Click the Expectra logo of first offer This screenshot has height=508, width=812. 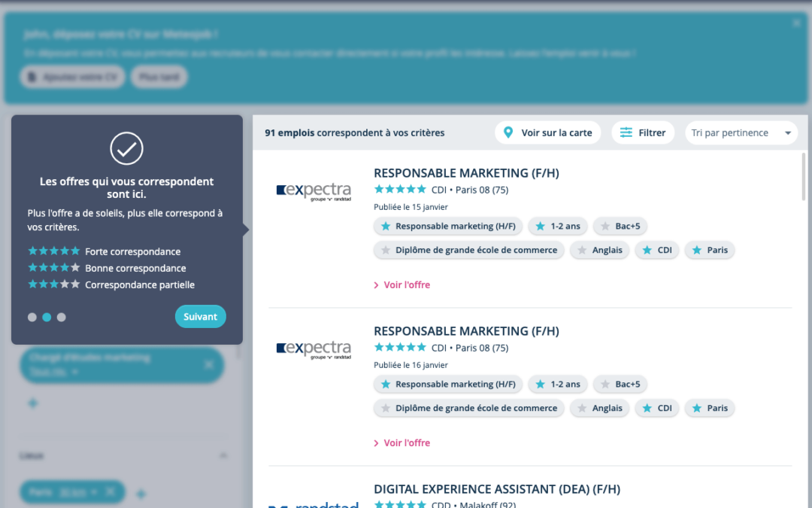(314, 191)
